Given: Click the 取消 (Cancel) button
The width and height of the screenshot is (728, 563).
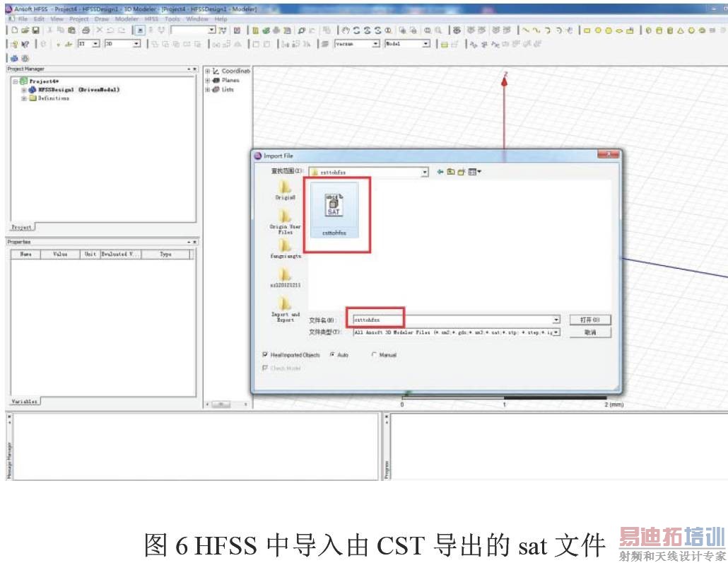Looking at the screenshot, I should click(590, 332).
